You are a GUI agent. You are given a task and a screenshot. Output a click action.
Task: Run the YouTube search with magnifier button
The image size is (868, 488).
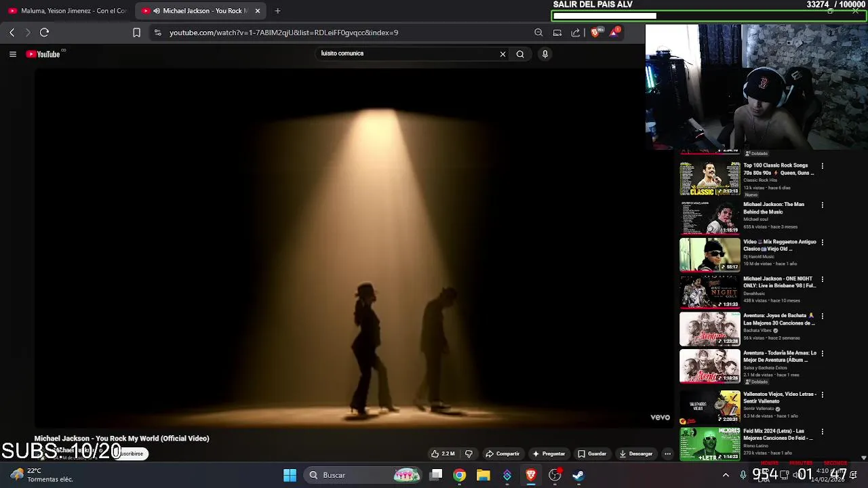click(x=520, y=54)
